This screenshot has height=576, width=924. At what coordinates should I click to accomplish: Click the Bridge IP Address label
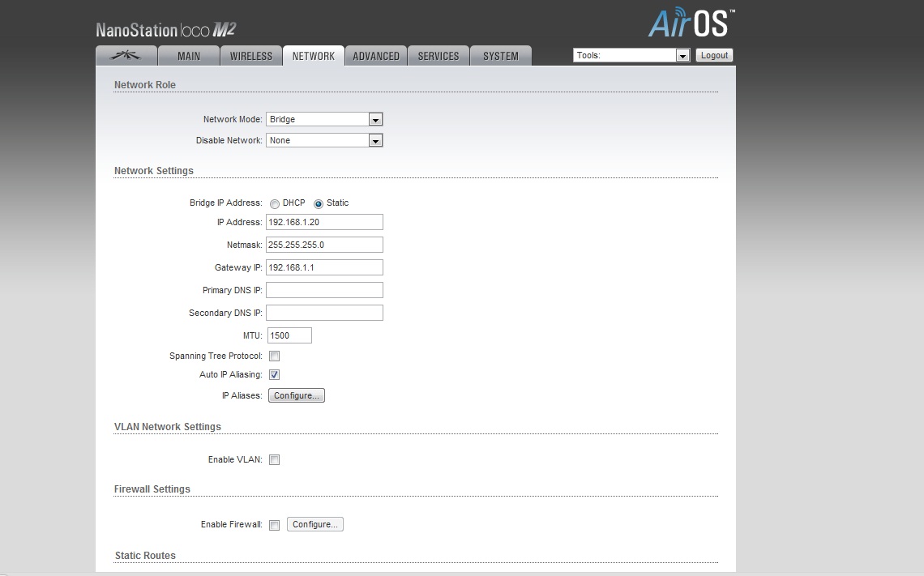click(x=225, y=203)
